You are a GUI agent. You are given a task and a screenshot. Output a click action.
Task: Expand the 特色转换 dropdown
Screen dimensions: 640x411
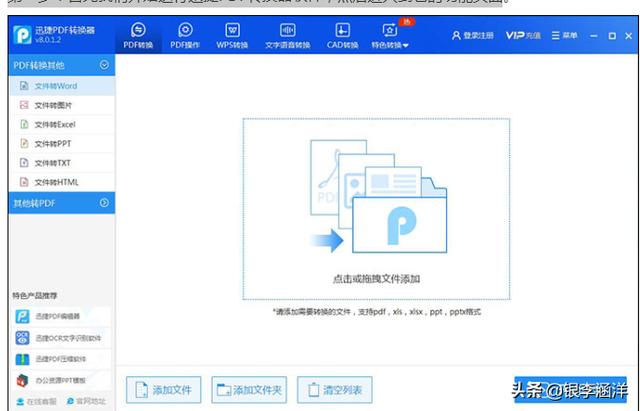pos(390,36)
